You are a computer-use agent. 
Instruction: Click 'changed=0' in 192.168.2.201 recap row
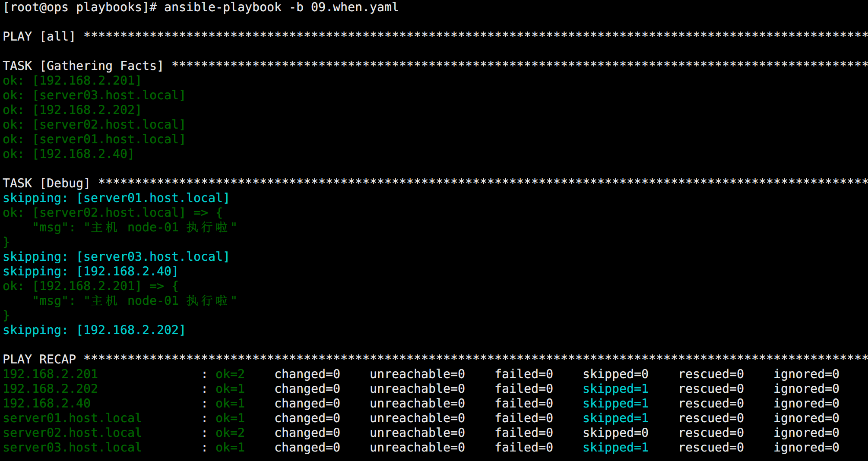[x=307, y=374]
